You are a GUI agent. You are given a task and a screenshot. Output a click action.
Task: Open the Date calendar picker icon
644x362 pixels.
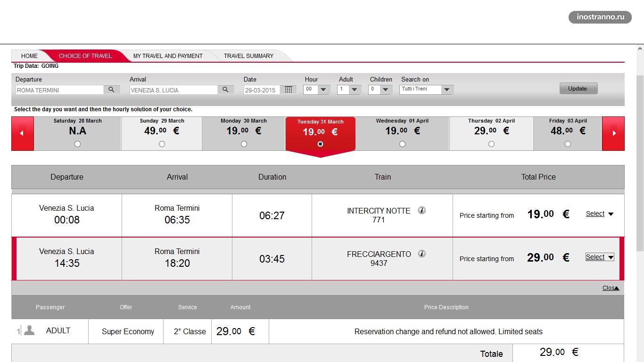click(x=288, y=90)
